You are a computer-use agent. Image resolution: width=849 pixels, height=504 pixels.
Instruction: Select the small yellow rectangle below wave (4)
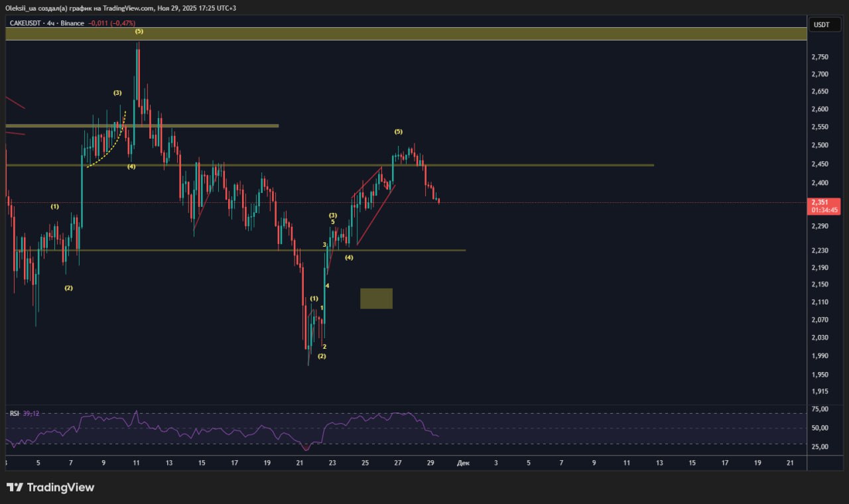tap(376, 298)
